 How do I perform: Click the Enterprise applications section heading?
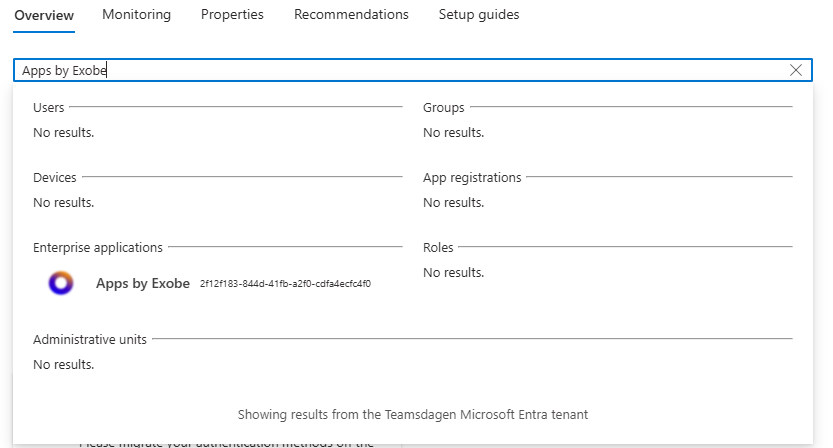[x=98, y=248]
